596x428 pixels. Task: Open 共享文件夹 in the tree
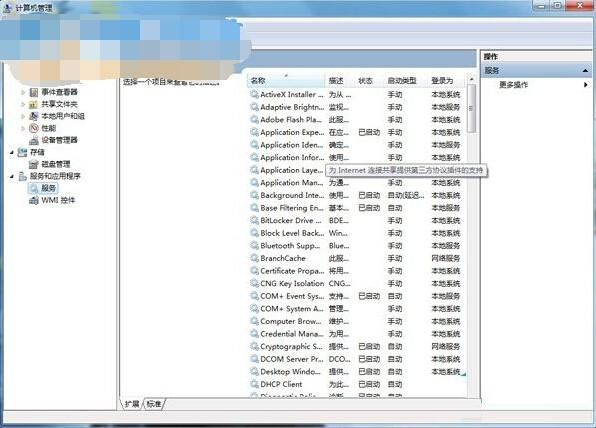[x=59, y=104]
